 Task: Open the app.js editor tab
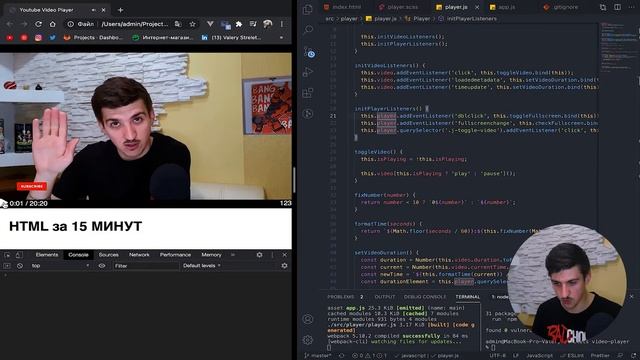pos(502,7)
